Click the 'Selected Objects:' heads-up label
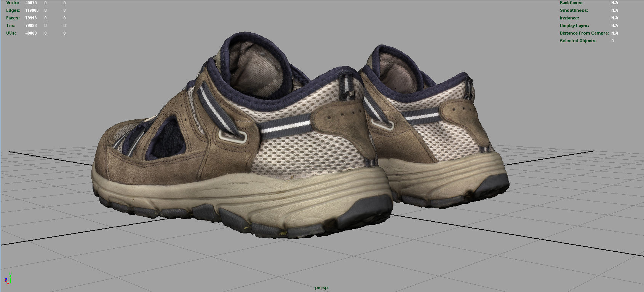The image size is (644, 292). (578, 41)
